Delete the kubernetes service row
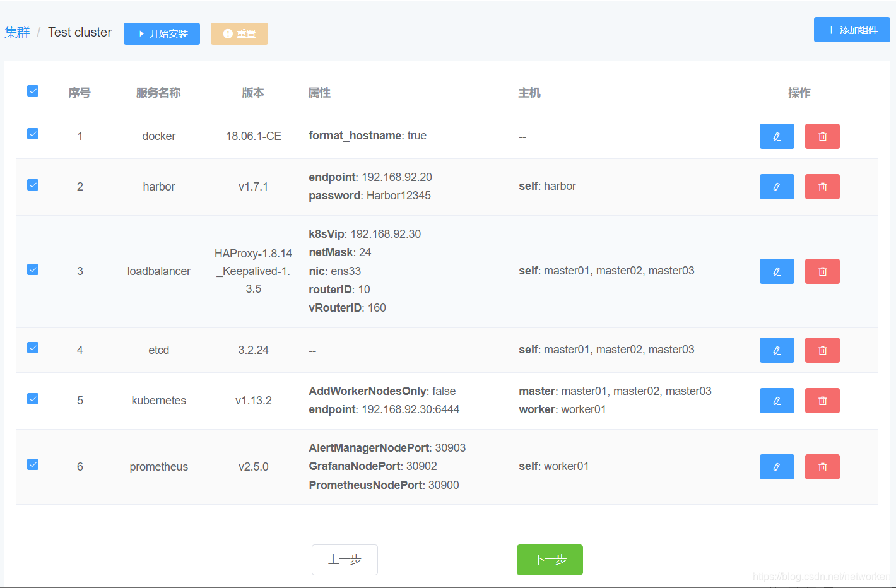896x588 pixels. [x=822, y=401]
